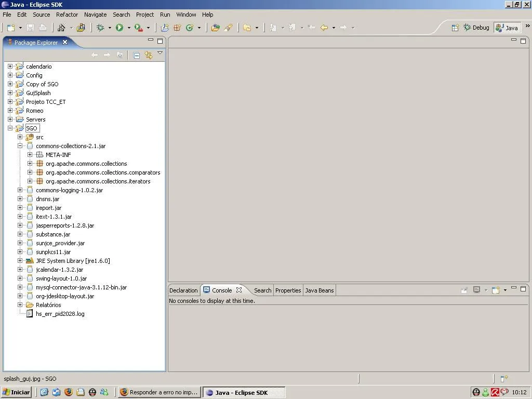Expand the Config project
This screenshot has height=399, width=532.
pos(10,75)
